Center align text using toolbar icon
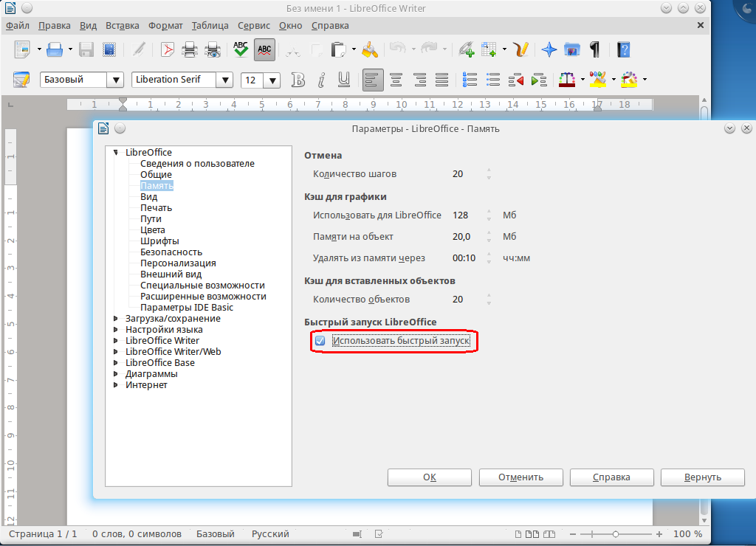 (x=396, y=80)
